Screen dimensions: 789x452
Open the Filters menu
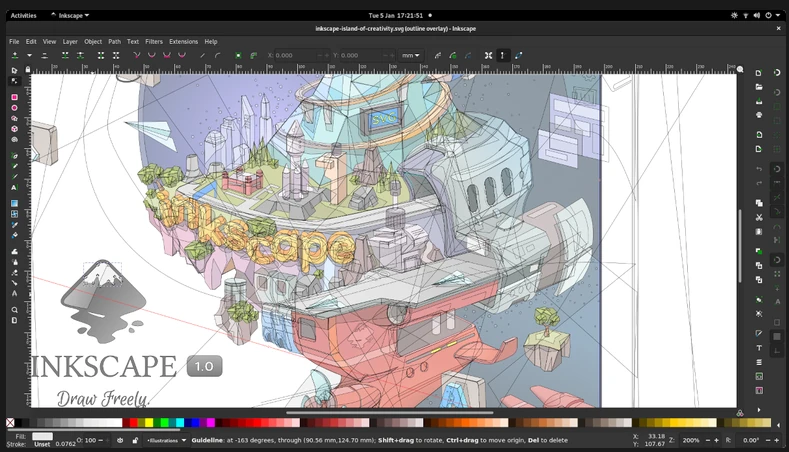click(153, 41)
